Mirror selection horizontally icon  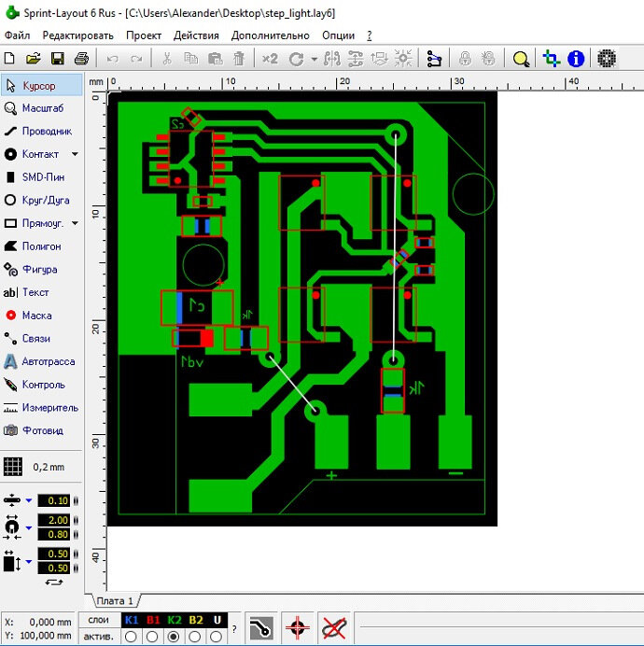(331, 59)
